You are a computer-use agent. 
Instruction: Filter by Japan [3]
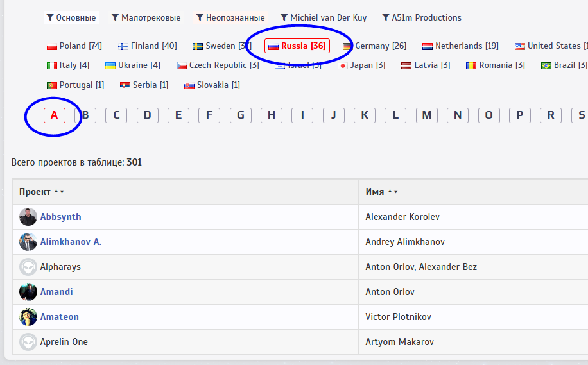(x=362, y=65)
